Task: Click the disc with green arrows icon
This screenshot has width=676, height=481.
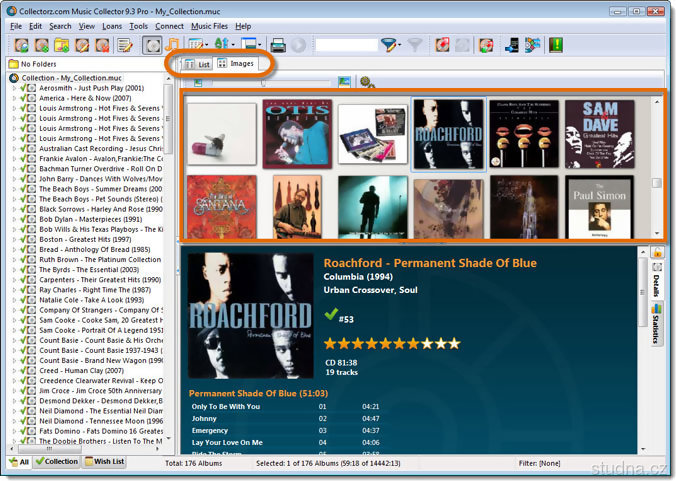Action: pyautogui.click(x=486, y=45)
